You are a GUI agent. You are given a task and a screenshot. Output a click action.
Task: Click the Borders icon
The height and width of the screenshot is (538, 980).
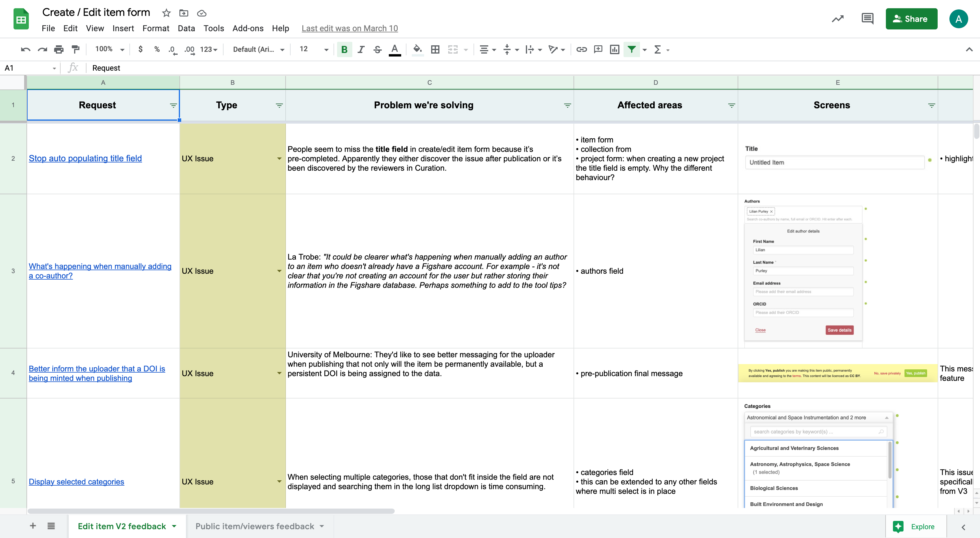(435, 49)
